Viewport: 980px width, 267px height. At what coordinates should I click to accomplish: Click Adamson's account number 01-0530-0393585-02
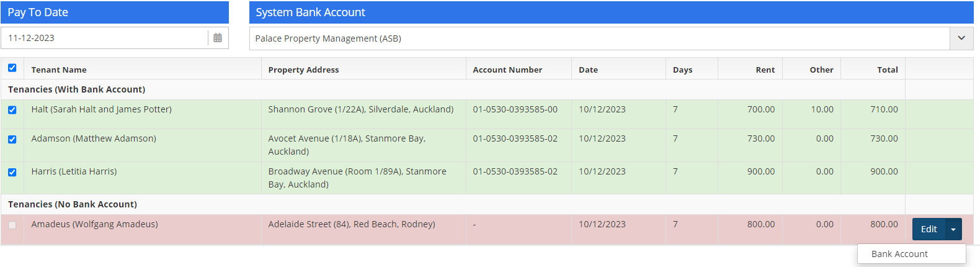point(515,138)
